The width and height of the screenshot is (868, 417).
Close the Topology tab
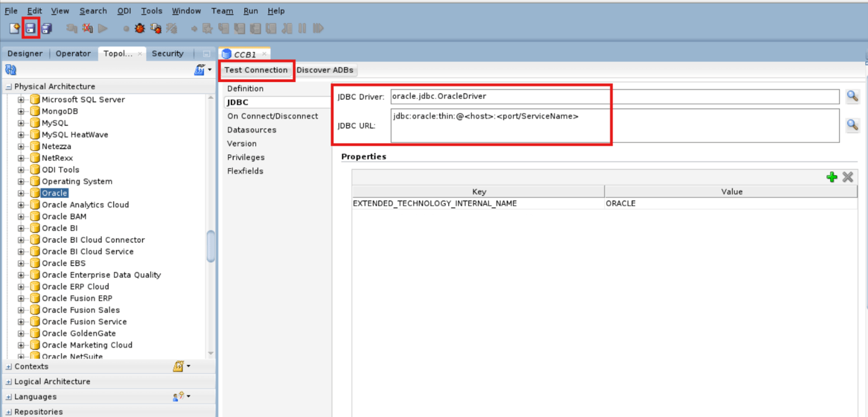pos(140,53)
